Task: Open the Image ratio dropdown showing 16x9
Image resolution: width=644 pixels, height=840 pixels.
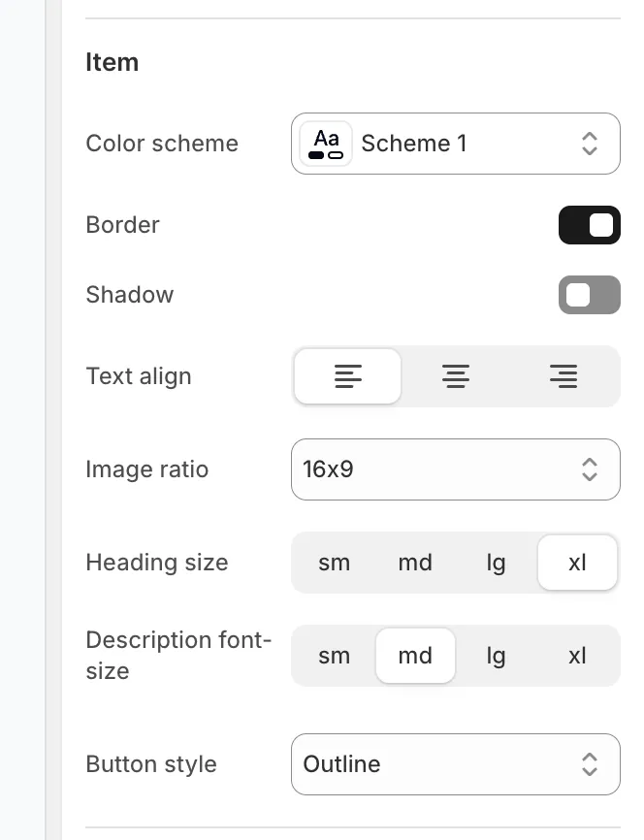Action: click(456, 469)
